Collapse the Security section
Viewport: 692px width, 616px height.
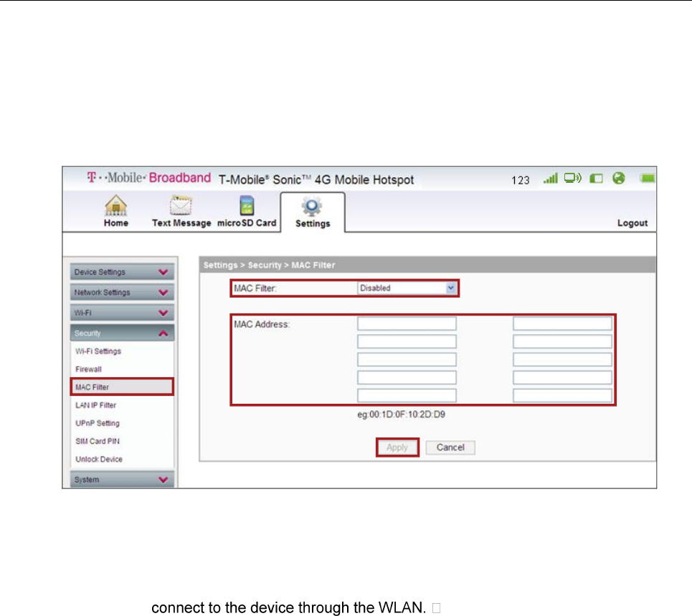122,333
